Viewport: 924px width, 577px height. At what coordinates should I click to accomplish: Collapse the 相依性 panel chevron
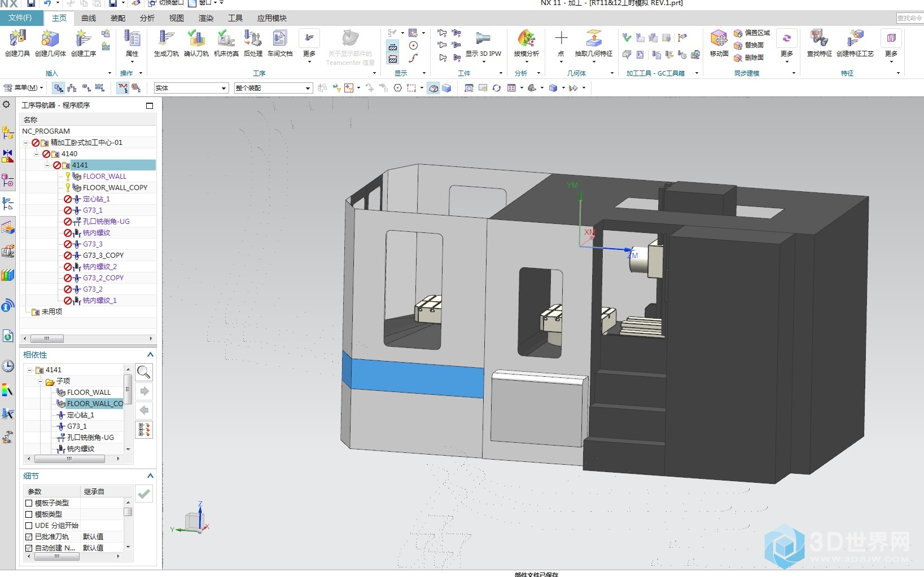coord(150,355)
